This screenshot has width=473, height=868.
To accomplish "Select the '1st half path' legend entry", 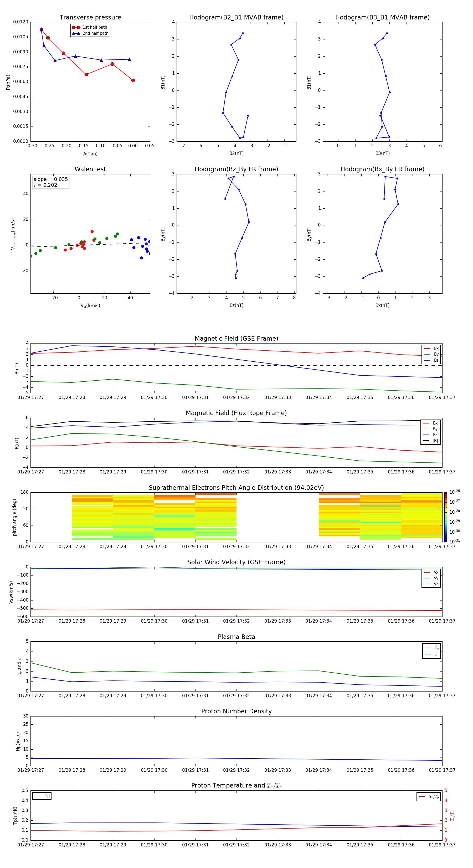I will [x=90, y=27].
